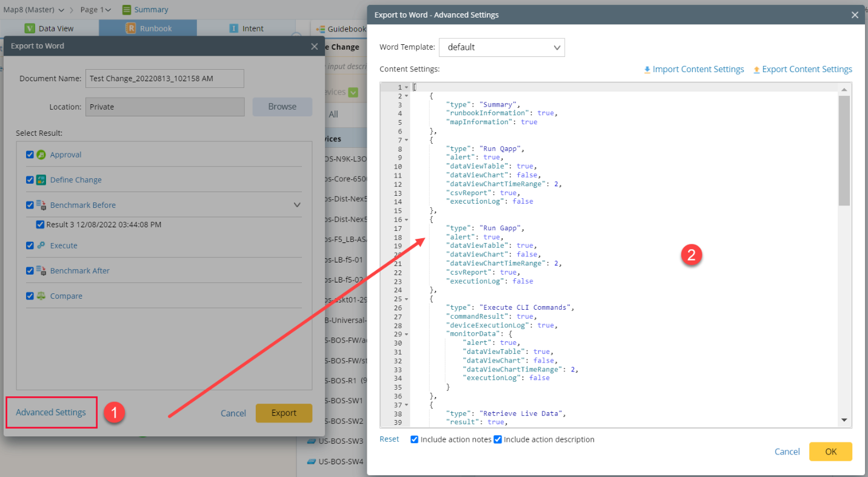Screen dimensions: 868x477
Task: Click the Compare action icon
Action: 41,296
